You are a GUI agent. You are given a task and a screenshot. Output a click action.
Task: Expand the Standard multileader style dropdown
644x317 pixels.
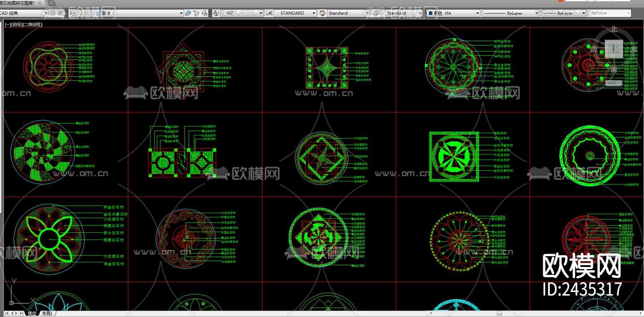click(x=420, y=13)
